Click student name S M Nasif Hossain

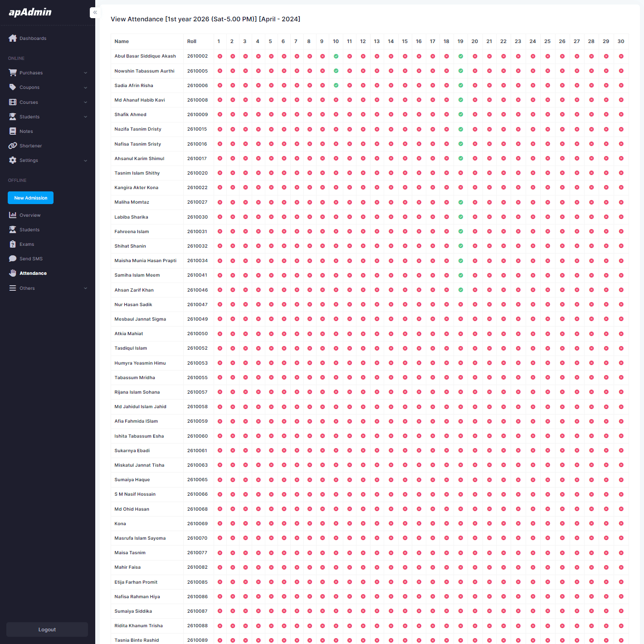[x=135, y=494]
